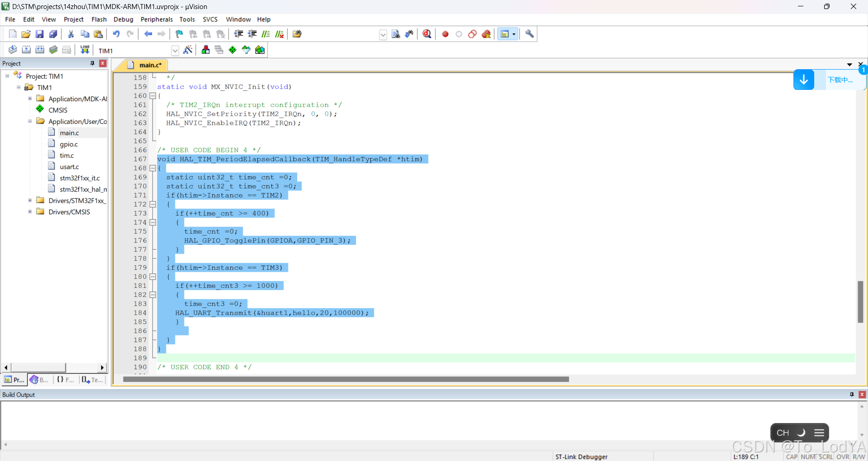Cut selected code with the scissors icon

pyautogui.click(x=71, y=34)
